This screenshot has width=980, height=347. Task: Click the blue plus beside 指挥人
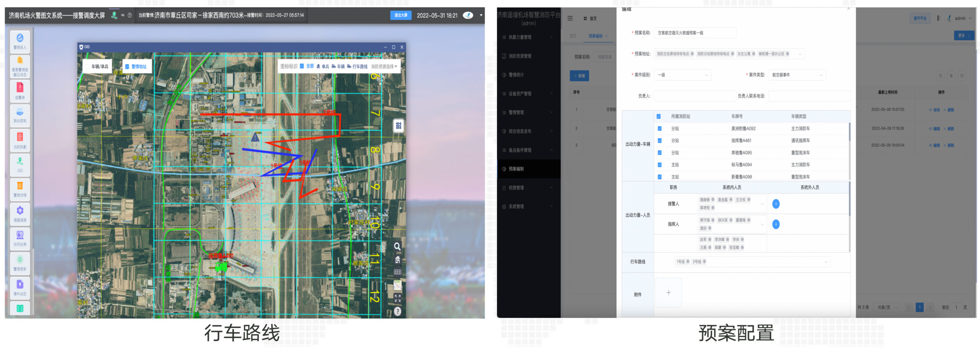[x=776, y=224]
